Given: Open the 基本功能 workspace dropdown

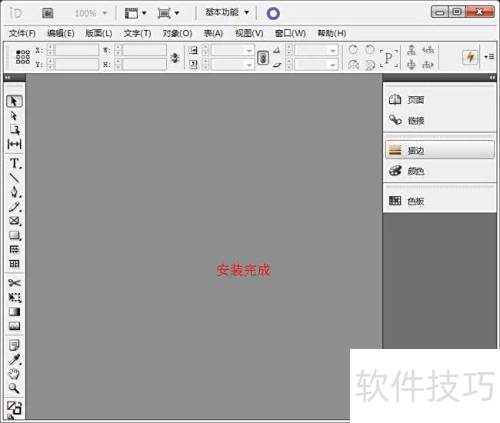Looking at the screenshot, I should coord(227,13).
